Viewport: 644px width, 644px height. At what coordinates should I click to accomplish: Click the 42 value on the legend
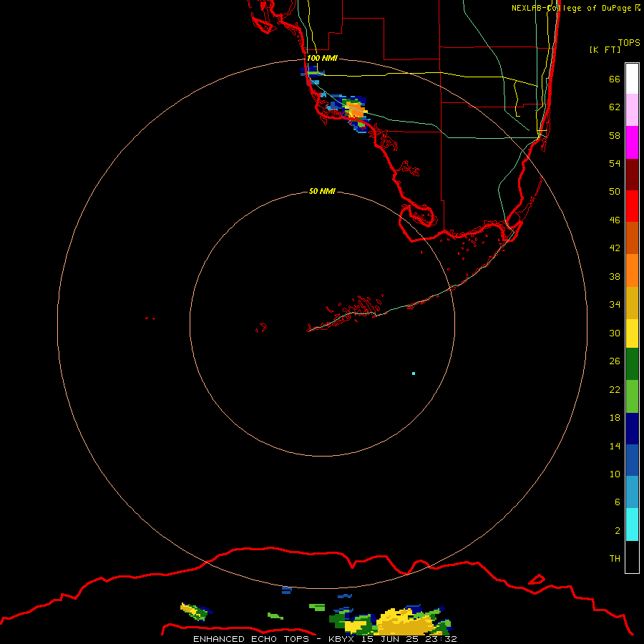[615, 248]
